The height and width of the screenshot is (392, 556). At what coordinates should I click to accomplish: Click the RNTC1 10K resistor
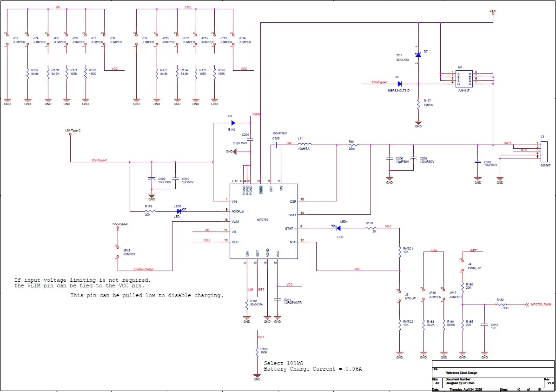399,252
